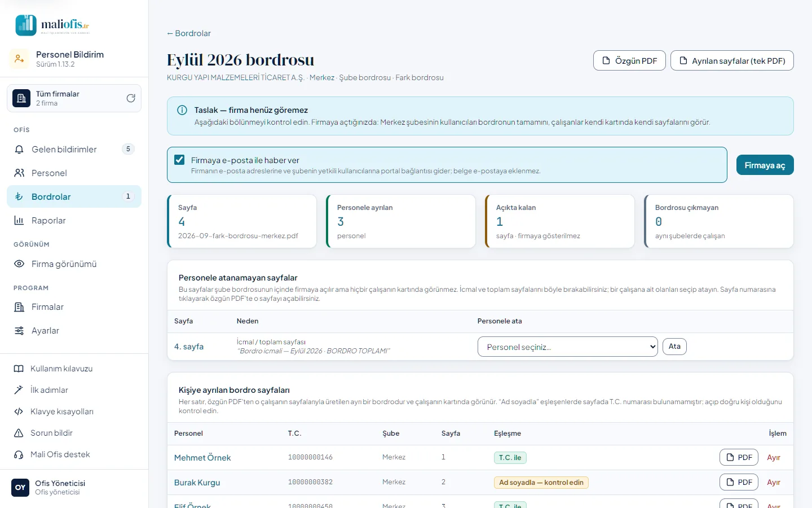
Task: Open Gelen bildirimler in sidebar
Action: coord(74,150)
